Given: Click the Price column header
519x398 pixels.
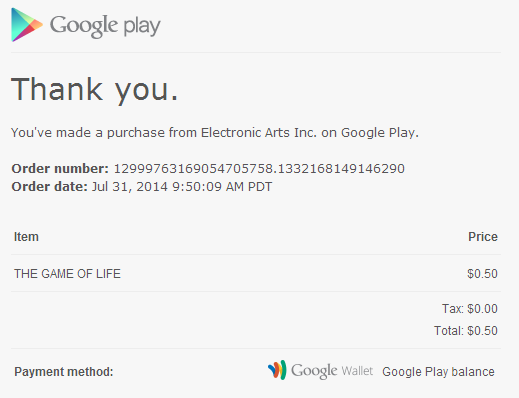Looking at the screenshot, I should click(483, 237).
